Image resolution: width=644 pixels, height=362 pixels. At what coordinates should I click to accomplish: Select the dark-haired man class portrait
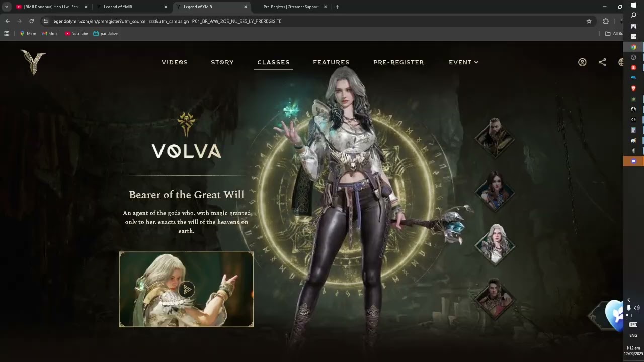click(x=495, y=298)
